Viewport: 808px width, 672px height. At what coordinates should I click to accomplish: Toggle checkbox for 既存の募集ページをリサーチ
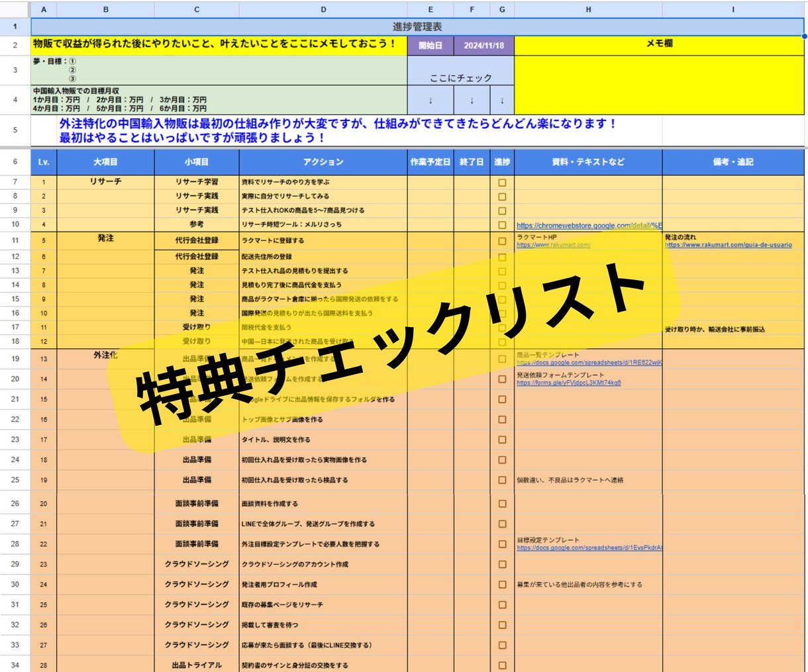(x=502, y=604)
